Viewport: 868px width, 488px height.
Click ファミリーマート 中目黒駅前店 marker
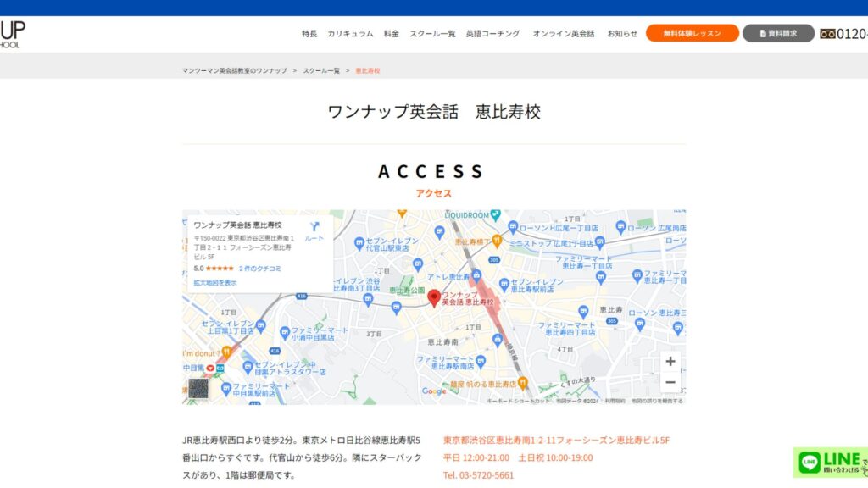tap(225, 388)
